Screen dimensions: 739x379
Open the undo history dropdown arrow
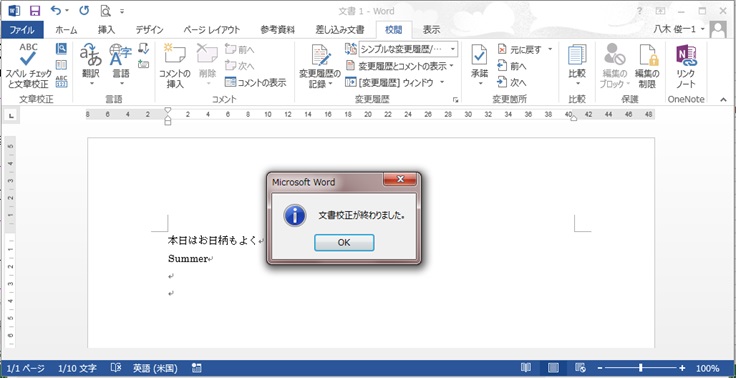[67, 10]
